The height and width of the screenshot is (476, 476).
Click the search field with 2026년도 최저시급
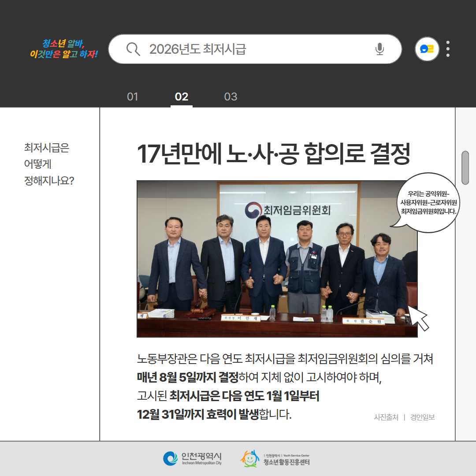256,49
